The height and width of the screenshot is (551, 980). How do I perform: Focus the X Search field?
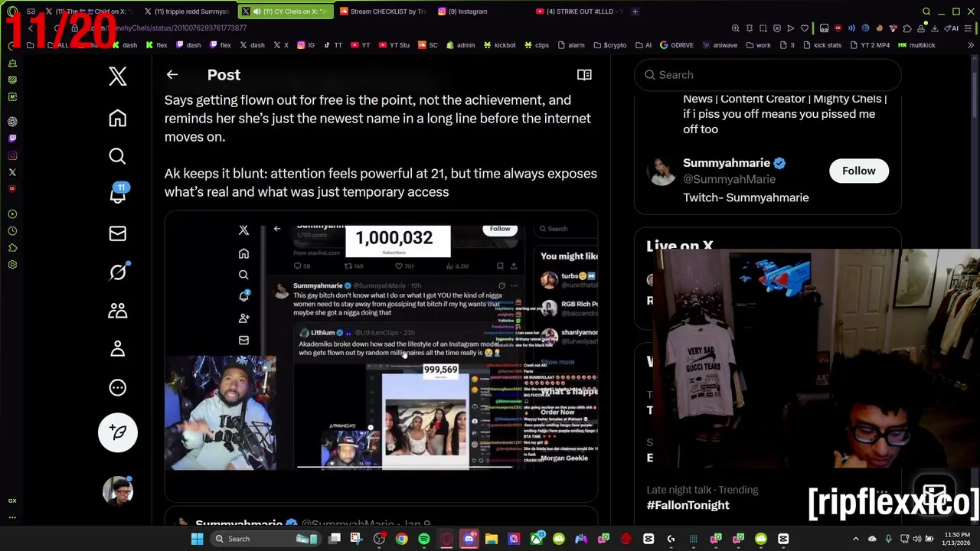click(767, 75)
